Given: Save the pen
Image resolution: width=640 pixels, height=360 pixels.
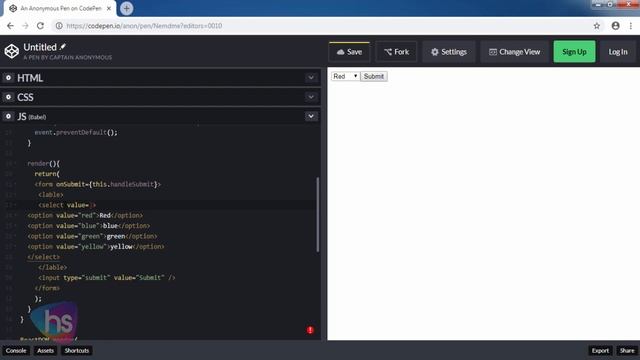Looking at the screenshot, I should (349, 52).
